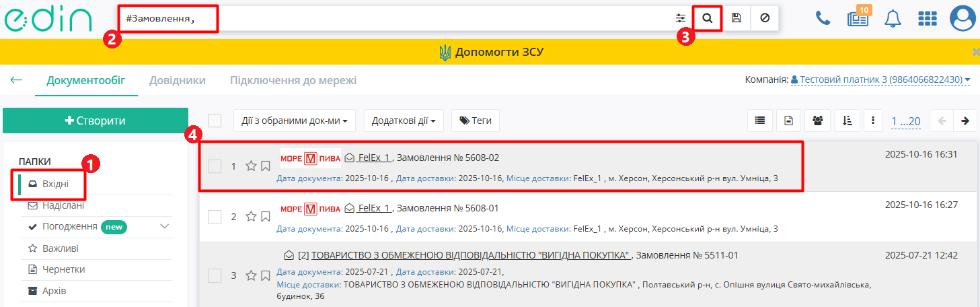980x307 pixels.
Task: Open the apps grid menu icon
Action: tap(928, 18)
